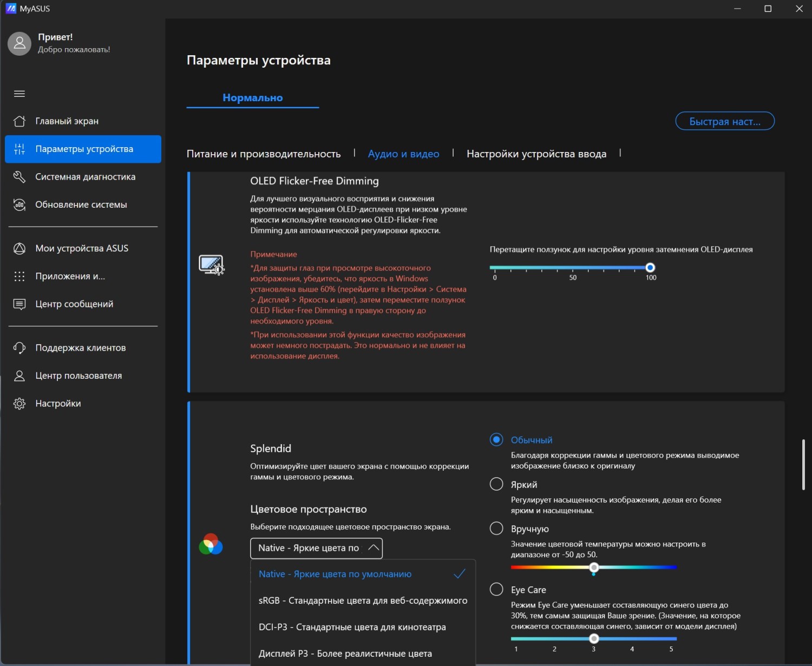Open Обновление системы update icon
This screenshot has width=812, height=666.
click(x=19, y=205)
